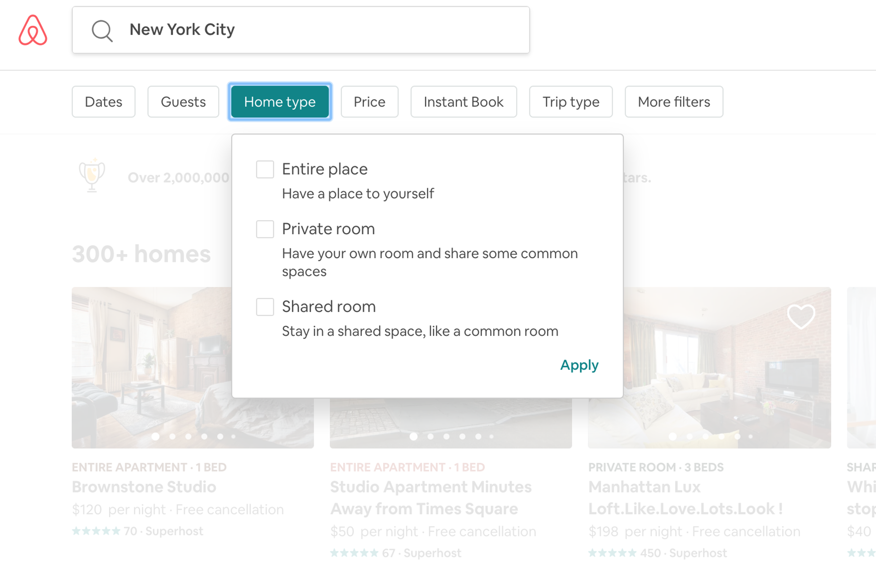Click the search magnifier icon
The height and width of the screenshot is (588, 876).
click(102, 30)
